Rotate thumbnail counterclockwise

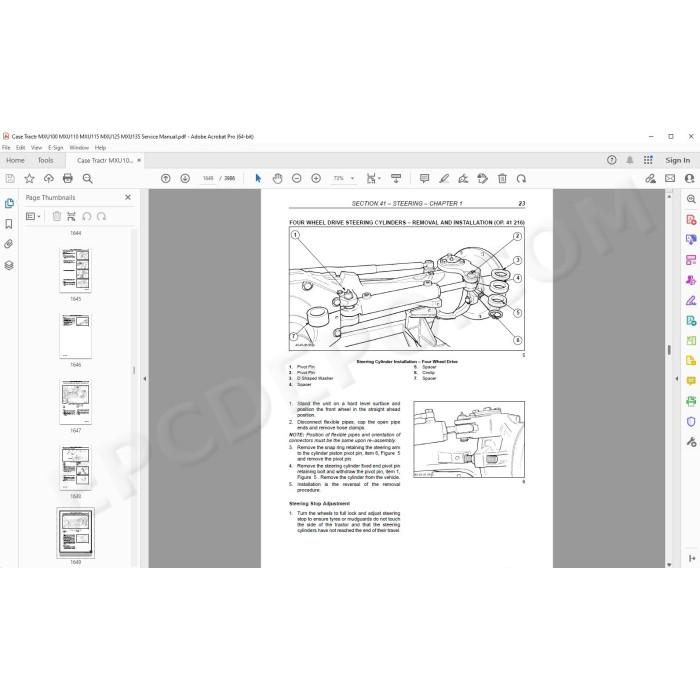tap(87, 217)
